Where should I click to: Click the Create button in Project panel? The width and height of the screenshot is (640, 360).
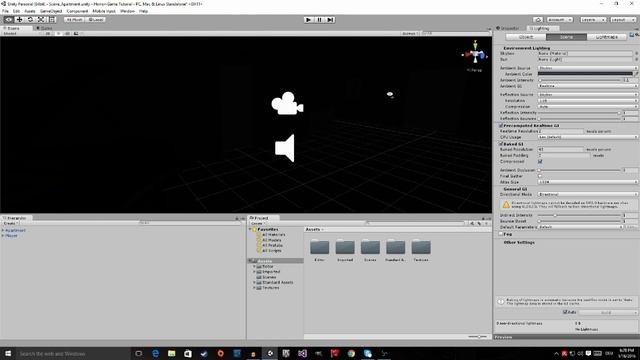tap(257, 223)
